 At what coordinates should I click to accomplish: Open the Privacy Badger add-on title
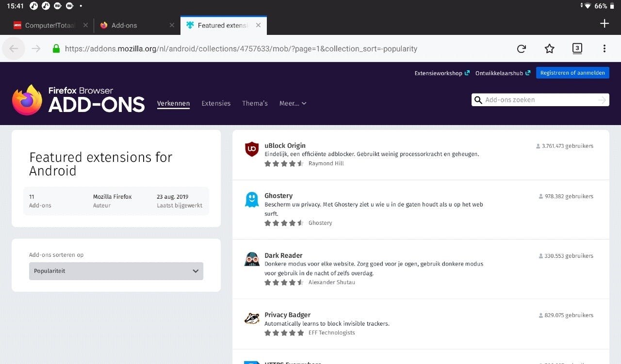coord(287,315)
